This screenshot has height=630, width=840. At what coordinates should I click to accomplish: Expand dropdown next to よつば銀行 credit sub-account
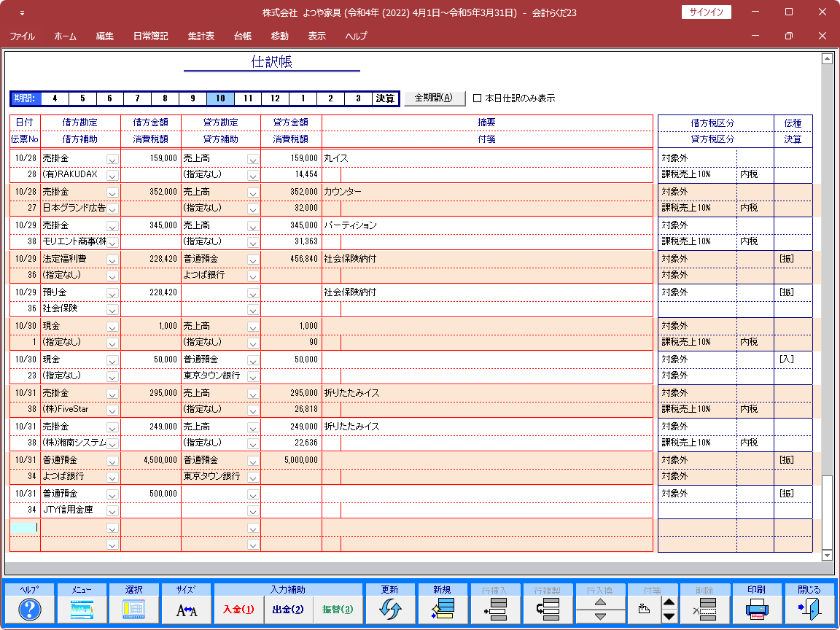click(x=253, y=276)
